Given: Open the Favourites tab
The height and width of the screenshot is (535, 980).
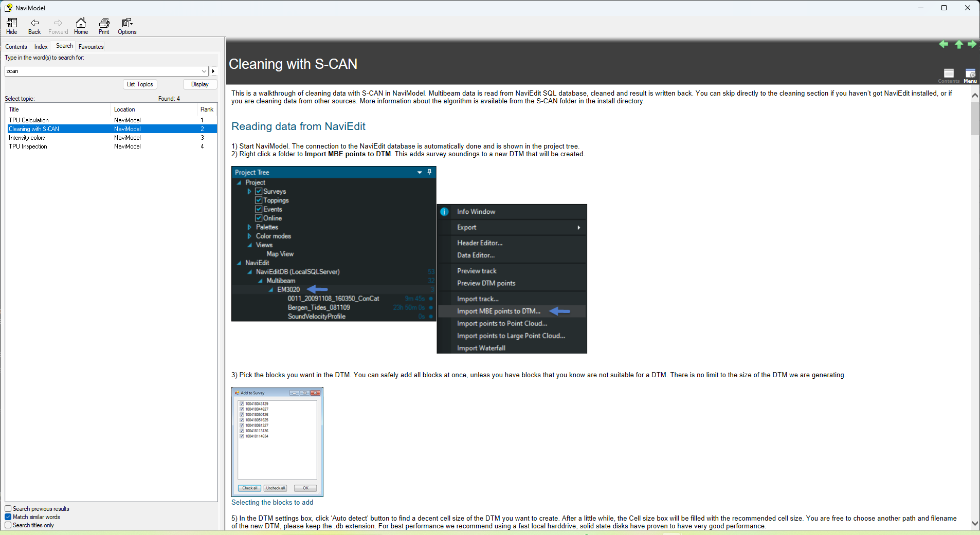Looking at the screenshot, I should tap(91, 47).
